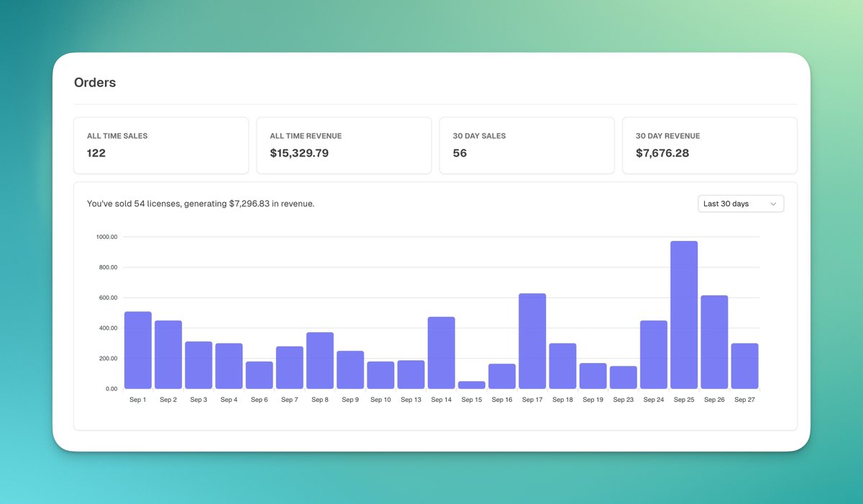Click the Sep 3 revenue bar
This screenshot has height=504, width=863.
tap(198, 365)
